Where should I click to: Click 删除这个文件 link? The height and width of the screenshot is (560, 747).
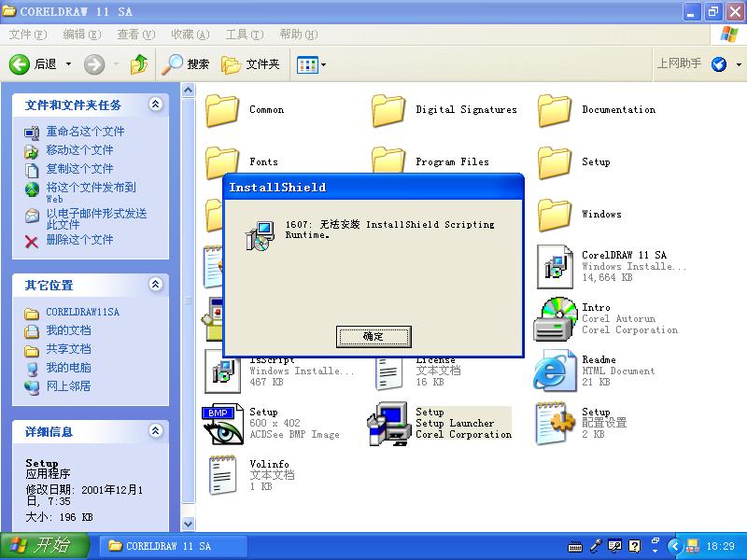(79, 240)
